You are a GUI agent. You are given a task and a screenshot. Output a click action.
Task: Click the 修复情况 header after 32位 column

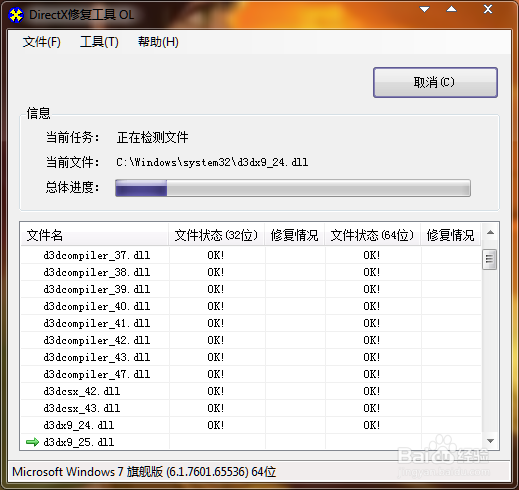(x=295, y=235)
